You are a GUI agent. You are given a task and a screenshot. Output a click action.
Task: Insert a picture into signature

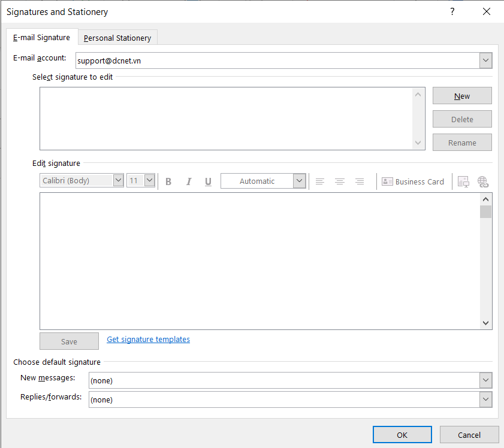coord(463,181)
